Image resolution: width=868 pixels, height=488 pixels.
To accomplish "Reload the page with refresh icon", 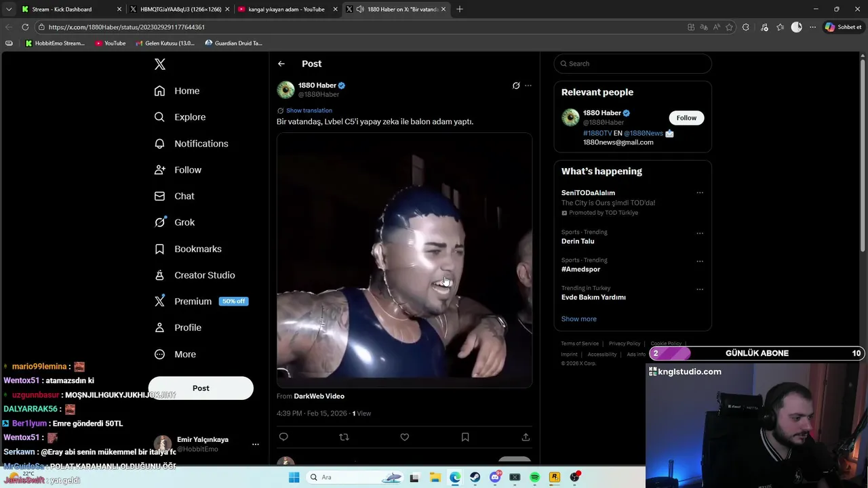I will tap(25, 27).
